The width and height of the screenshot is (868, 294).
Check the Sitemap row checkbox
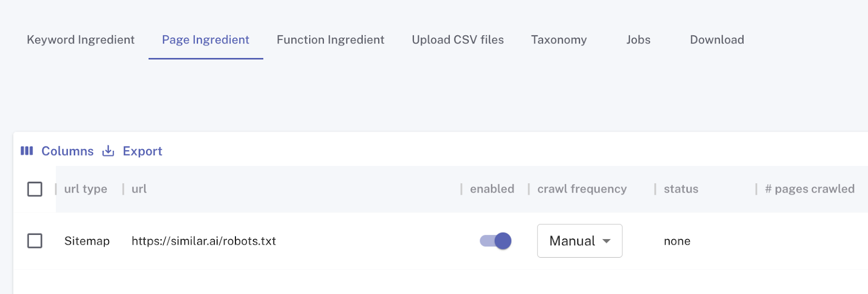[35, 241]
